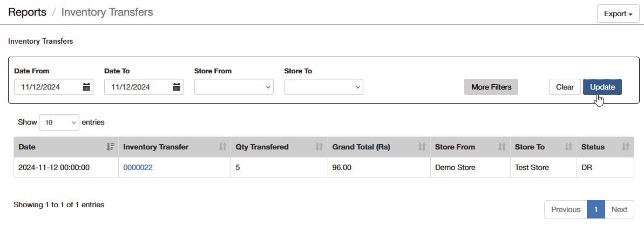Sort by Store To column icon

tap(568, 147)
